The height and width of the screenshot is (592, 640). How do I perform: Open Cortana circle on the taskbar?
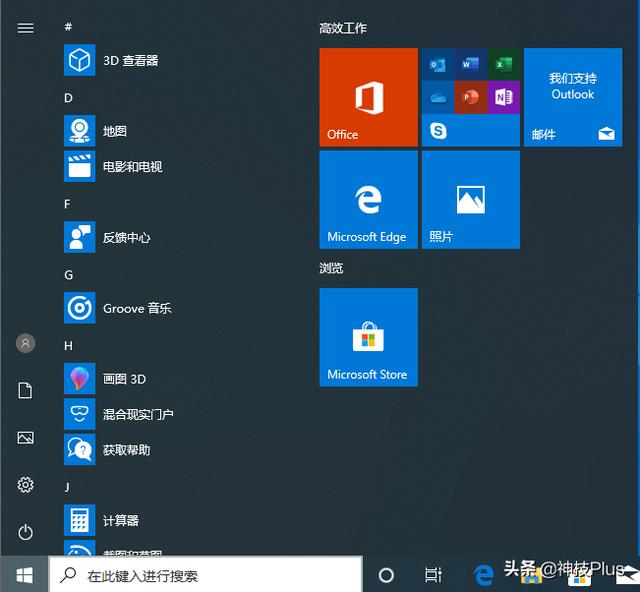tap(386, 575)
